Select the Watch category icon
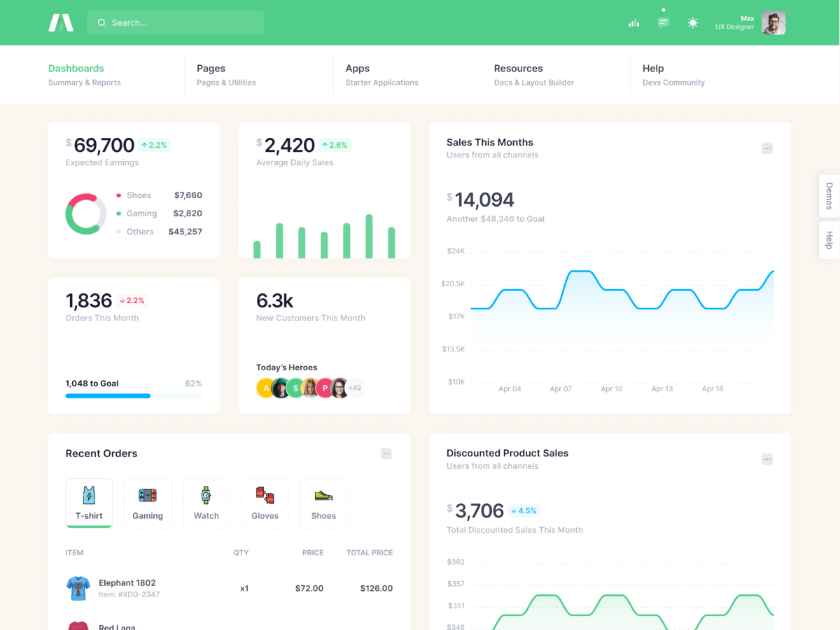840x630 pixels. point(206,503)
